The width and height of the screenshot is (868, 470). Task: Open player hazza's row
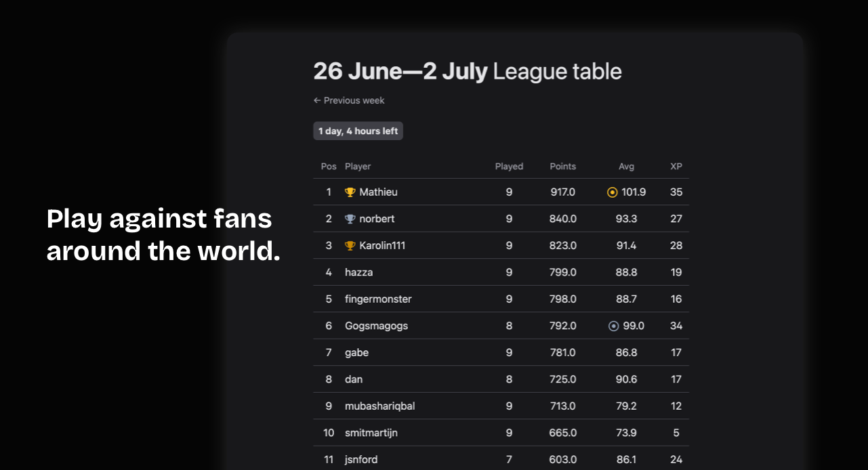(x=501, y=272)
